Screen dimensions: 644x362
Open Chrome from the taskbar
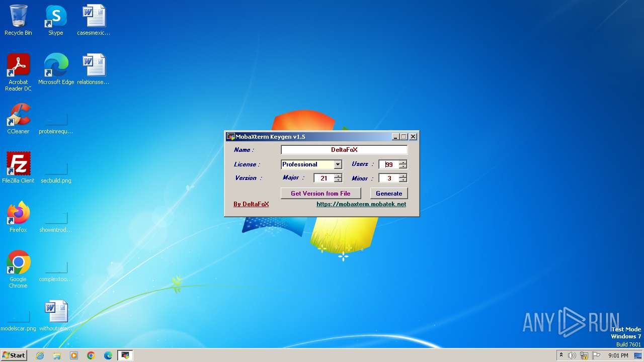(91, 355)
